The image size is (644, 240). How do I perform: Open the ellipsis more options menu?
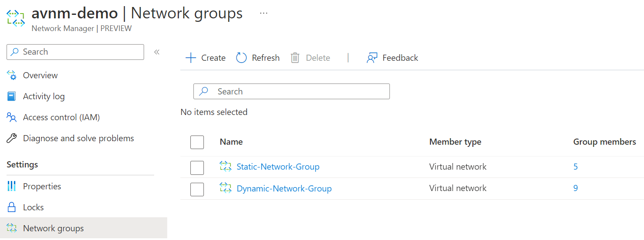263,13
